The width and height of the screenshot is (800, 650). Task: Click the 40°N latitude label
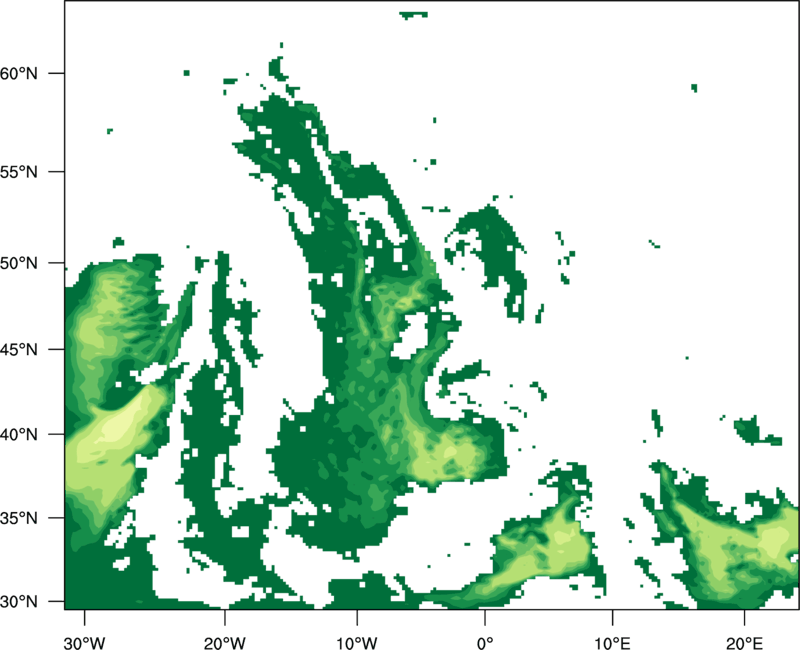click(18, 435)
